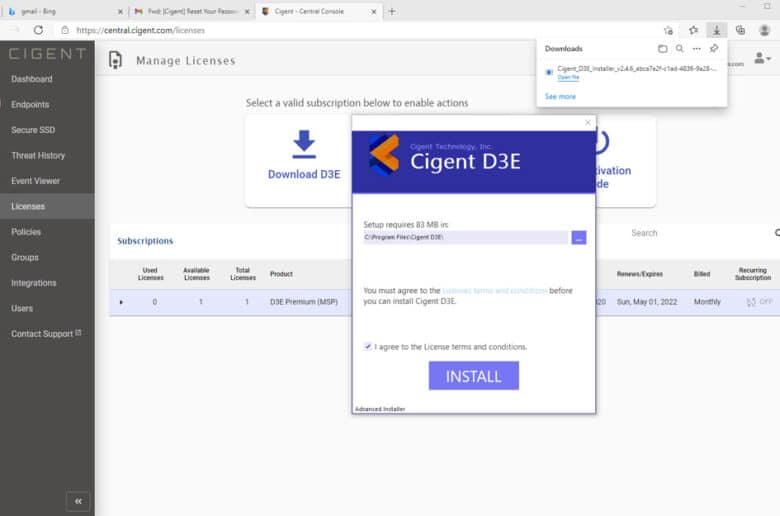Viewport: 780px width, 516px height.
Task: Toggle the license agreement checkbox
Action: 368,346
